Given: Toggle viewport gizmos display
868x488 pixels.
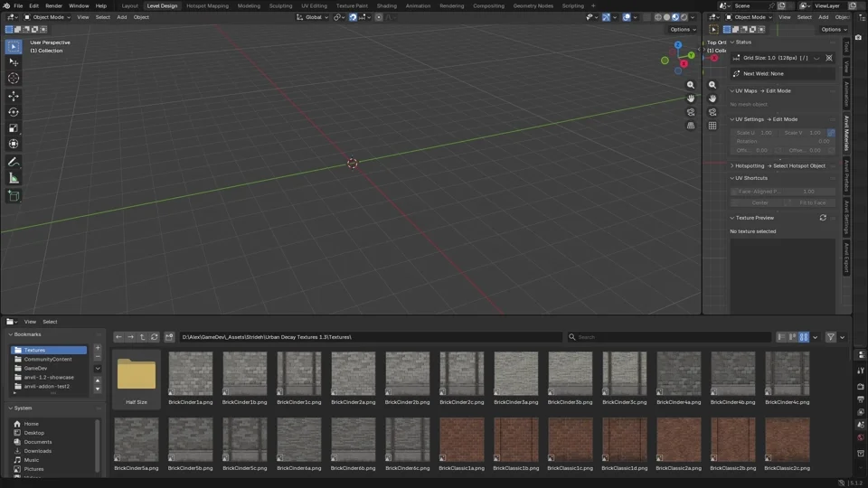Looking at the screenshot, I should (x=606, y=17).
